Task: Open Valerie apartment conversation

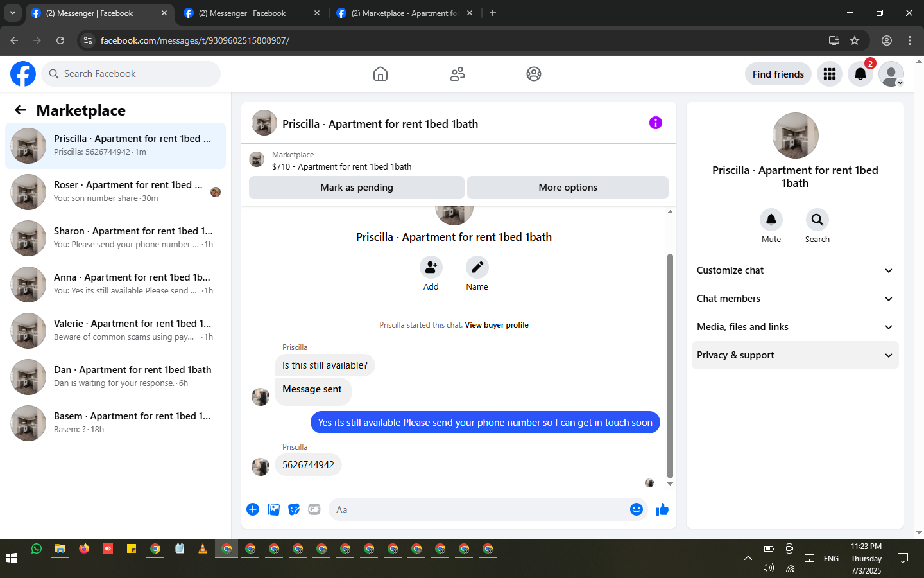Action: (x=116, y=331)
